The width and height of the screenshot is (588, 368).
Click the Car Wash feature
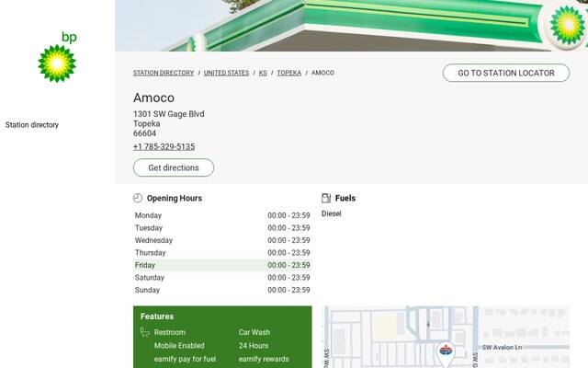tap(254, 332)
